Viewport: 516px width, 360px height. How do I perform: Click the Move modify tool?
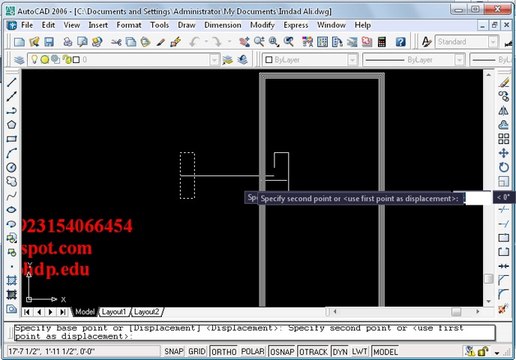click(x=504, y=153)
